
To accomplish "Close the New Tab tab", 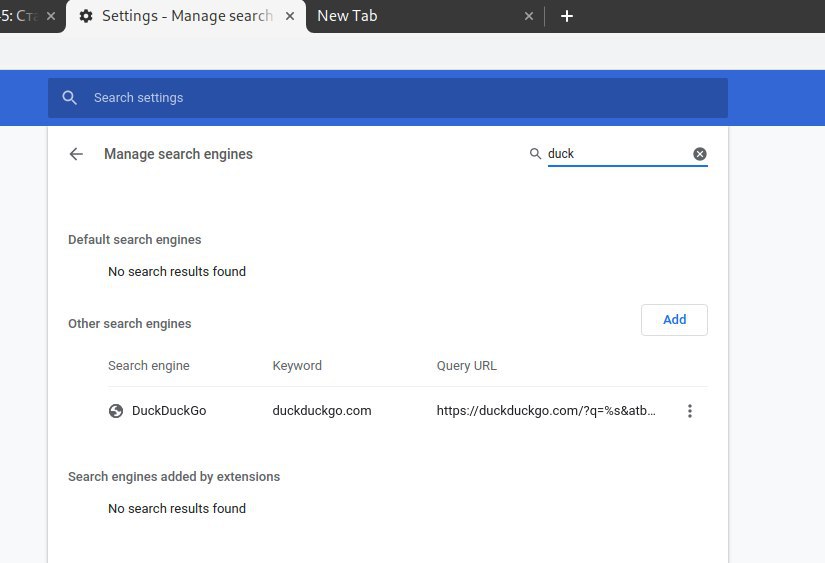I will coord(529,16).
